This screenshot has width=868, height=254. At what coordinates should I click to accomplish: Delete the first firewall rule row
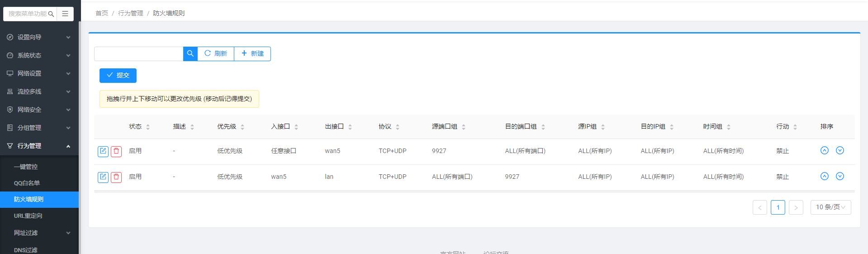116,151
